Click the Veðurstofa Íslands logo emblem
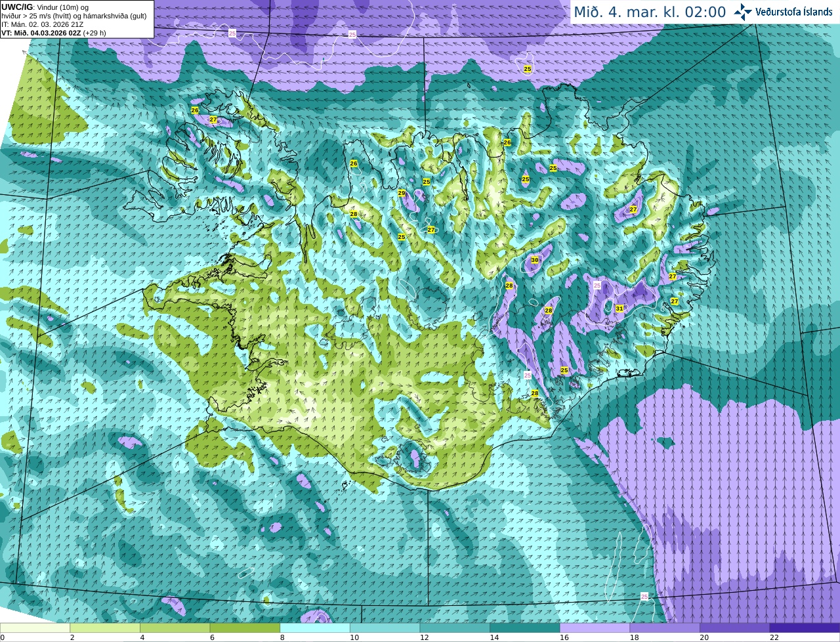The image size is (840, 642). point(743,12)
